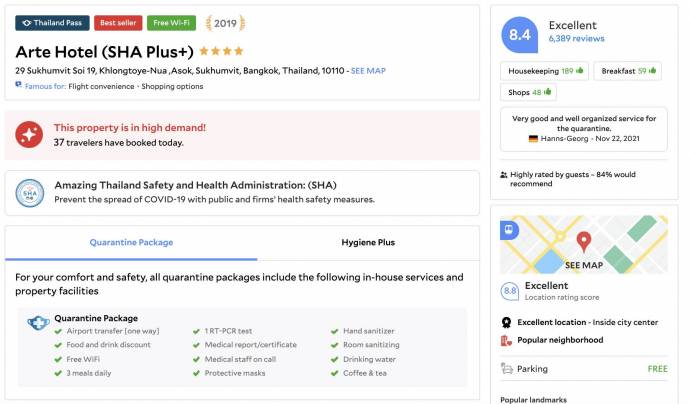Click the FREE parking label
This screenshot has width=690, height=404.
coord(657,369)
